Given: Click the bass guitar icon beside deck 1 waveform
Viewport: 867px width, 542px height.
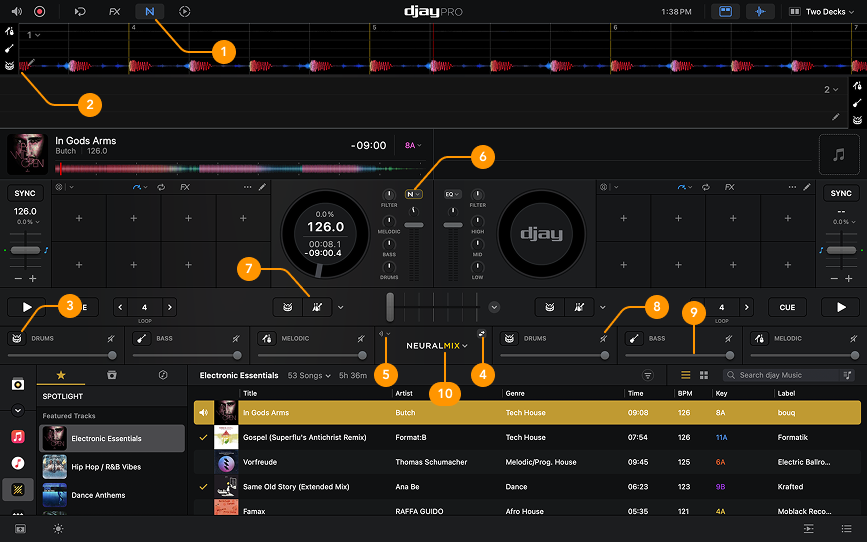Looking at the screenshot, I should pyautogui.click(x=9, y=49).
